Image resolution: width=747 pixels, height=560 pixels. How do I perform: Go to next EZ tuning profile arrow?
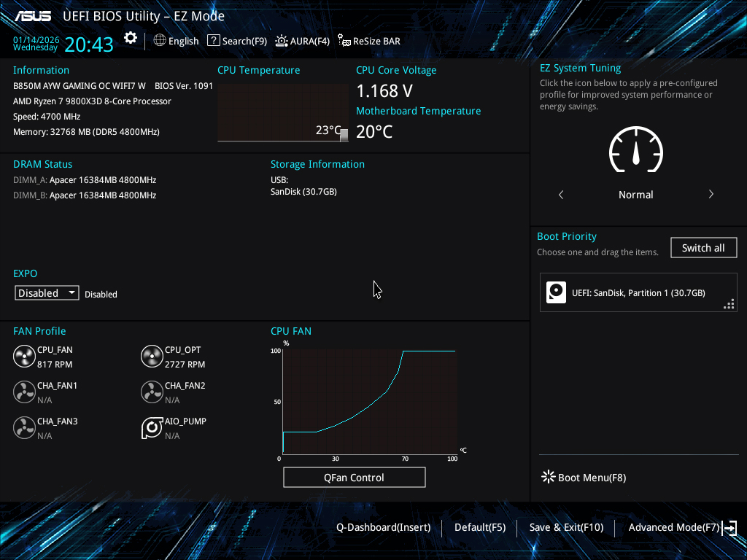pyautogui.click(x=711, y=194)
